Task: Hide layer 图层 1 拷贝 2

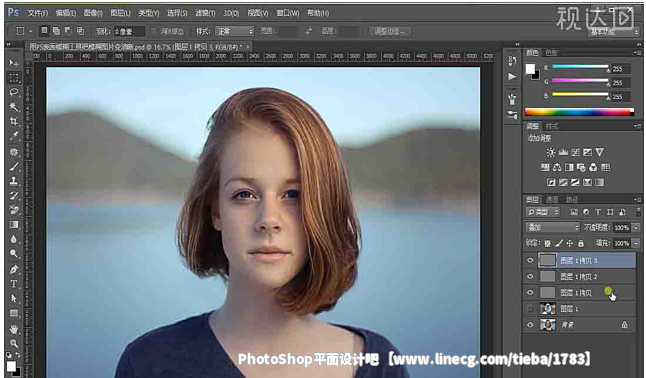Action: pos(530,276)
